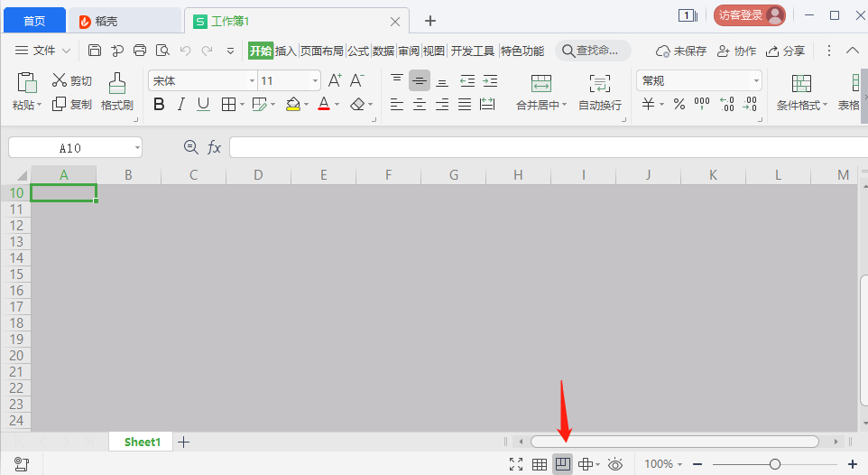
Task: Switch to View (视图) tab
Action: click(434, 51)
